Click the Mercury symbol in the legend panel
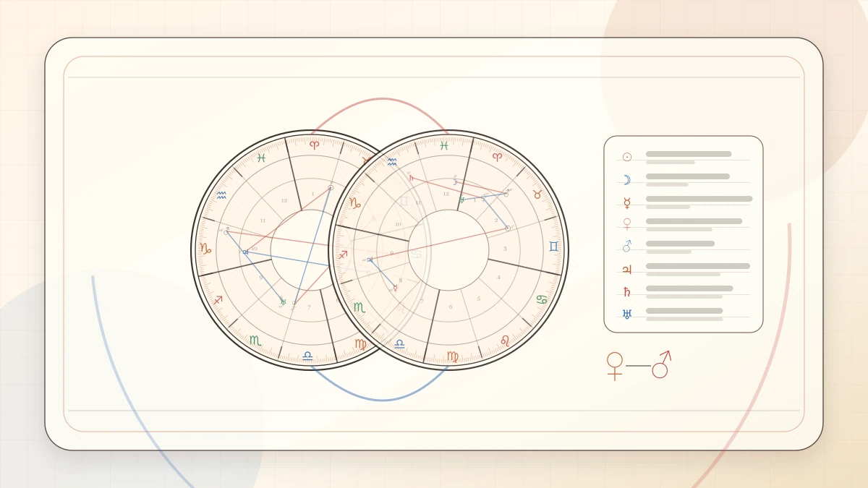Viewport: 868px width, 488px height. pos(627,203)
